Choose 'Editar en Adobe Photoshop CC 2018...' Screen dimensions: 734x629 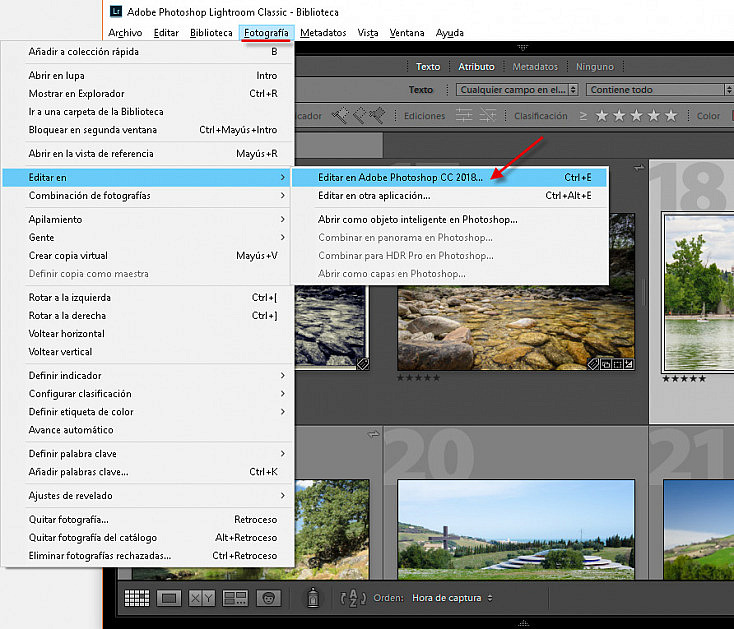[449, 177]
